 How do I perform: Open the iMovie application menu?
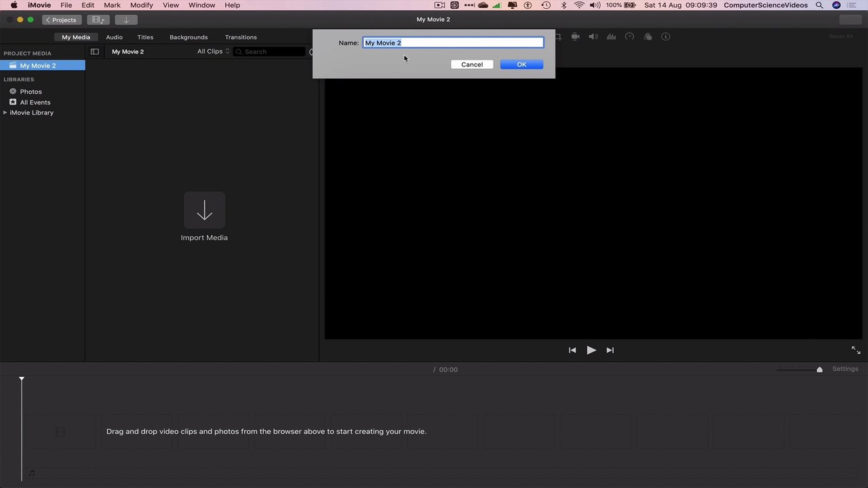tap(39, 5)
